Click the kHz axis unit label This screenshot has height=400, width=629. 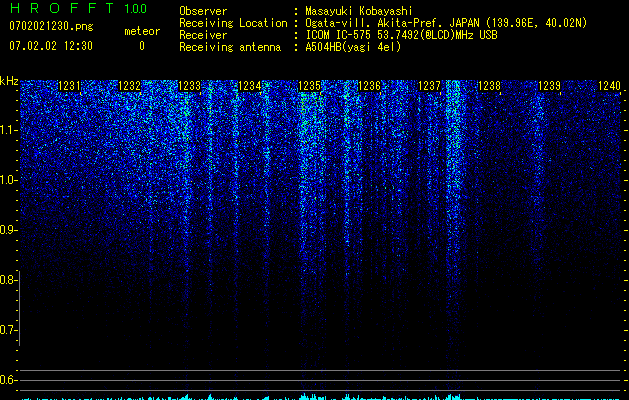click(9, 81)
